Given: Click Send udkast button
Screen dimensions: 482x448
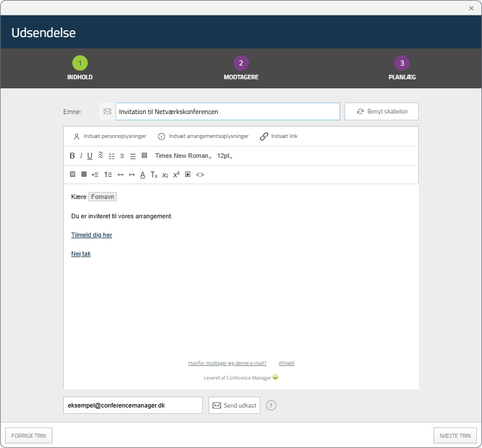Looking at the screenshot, I should pyautogui.click(x=235, y=405).
